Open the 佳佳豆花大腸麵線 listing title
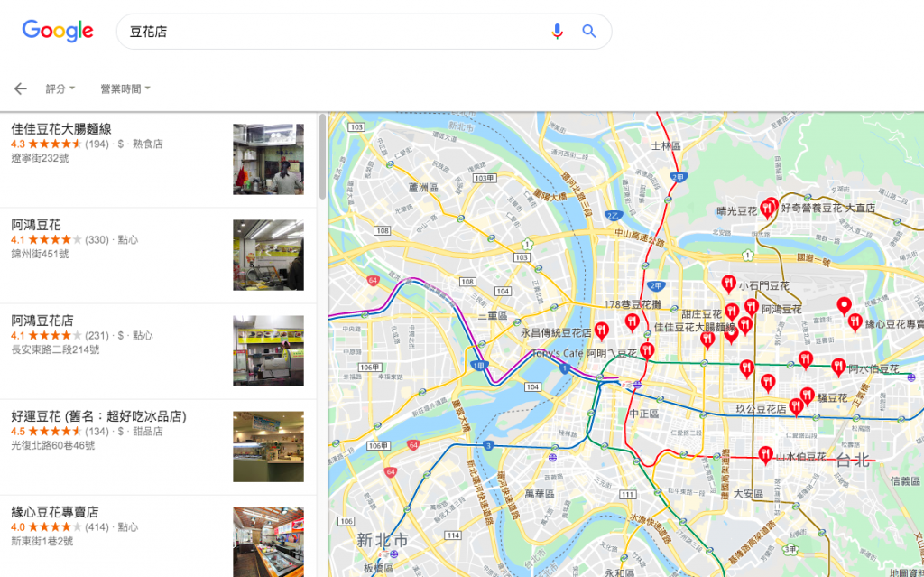 tap(61, 128)
